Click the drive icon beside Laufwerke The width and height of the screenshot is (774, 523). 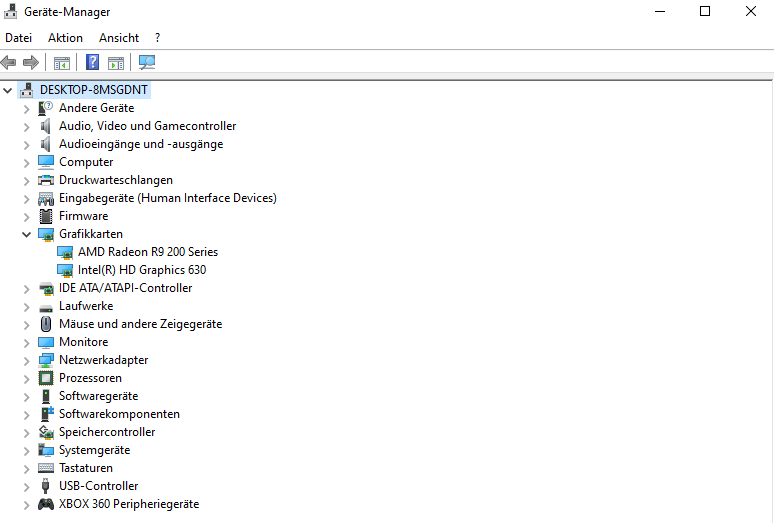click(x=46, y=307)
